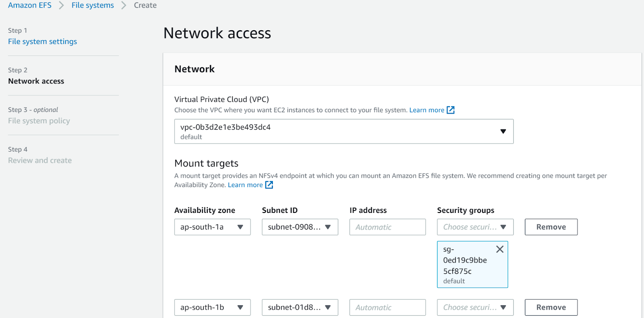Go to Amazon EFS breadcrumb
The width and height of the screenshot is (644, 318).
(30, 5)
